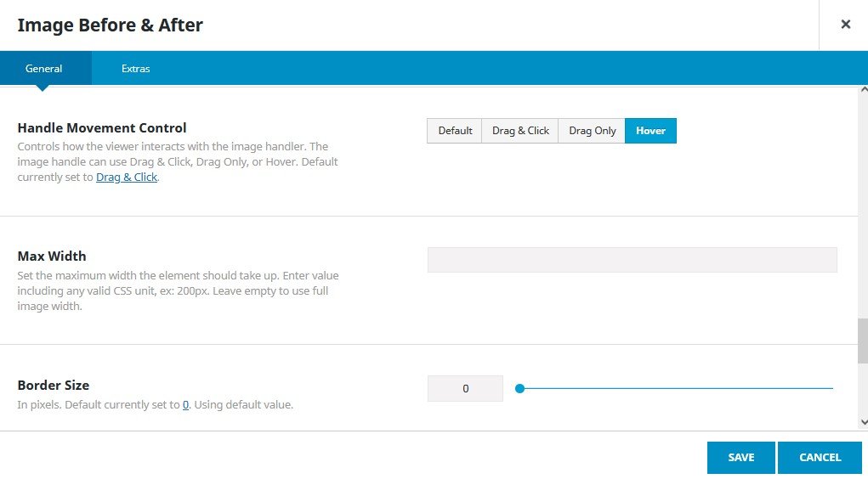Click the Border Size slider handle
This screenshot has width=868, height=479.
tap(520, 389)
